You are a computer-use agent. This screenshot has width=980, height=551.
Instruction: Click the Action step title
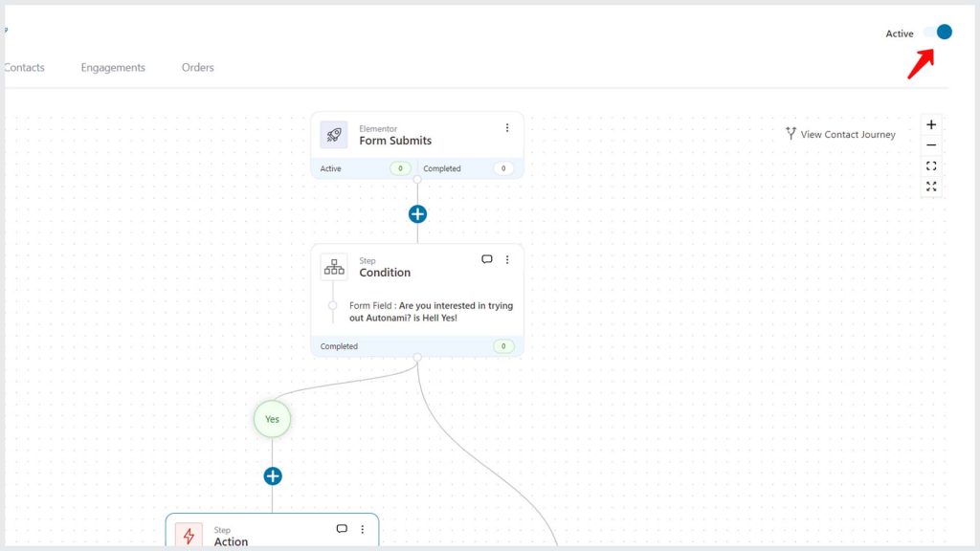click(231, 541)
